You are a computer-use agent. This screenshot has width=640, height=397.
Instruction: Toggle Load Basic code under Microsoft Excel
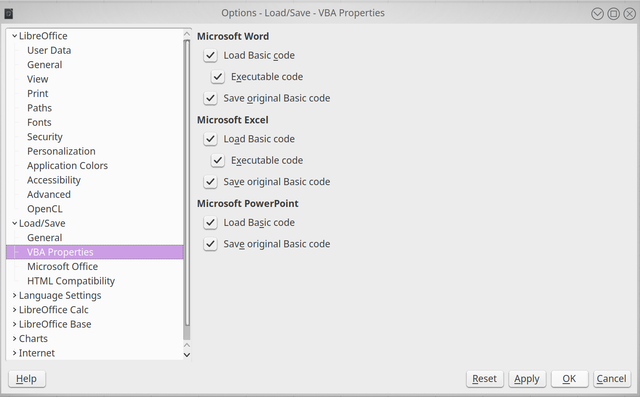(x=210, y=139)
